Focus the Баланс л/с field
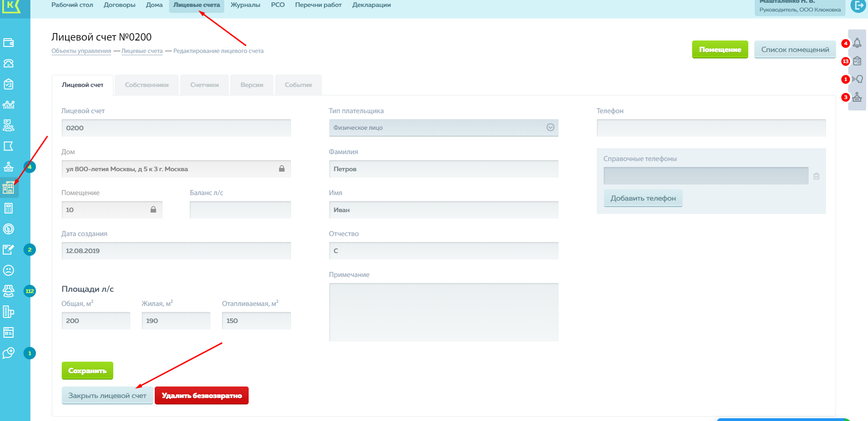 pyautogui.click(x=240, y=210)
